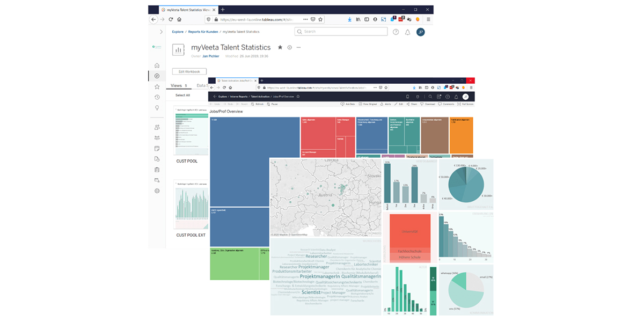Viewport: 644px width, 322px height.
Task: Click the Search field in back window
Action: click(341, 32)
